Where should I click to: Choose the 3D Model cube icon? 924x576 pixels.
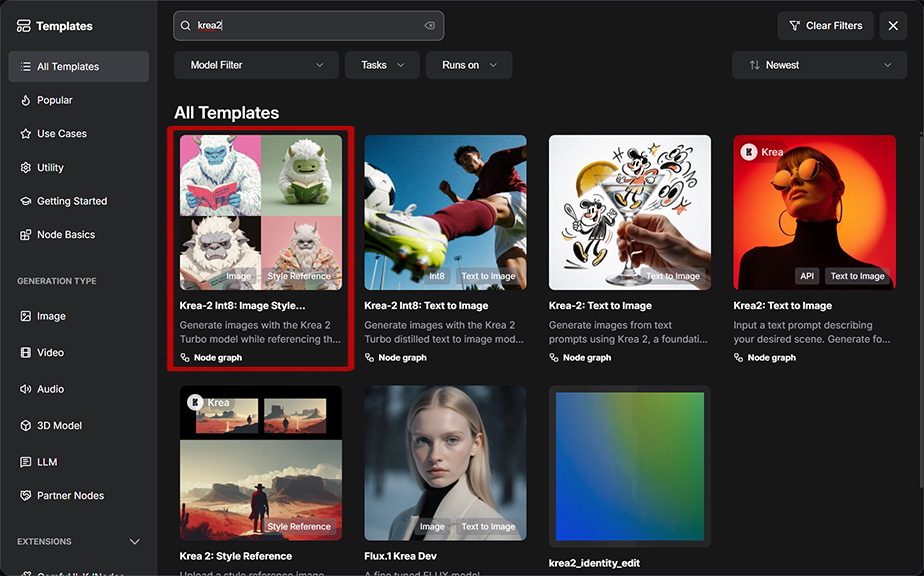(x=25, y=426)
